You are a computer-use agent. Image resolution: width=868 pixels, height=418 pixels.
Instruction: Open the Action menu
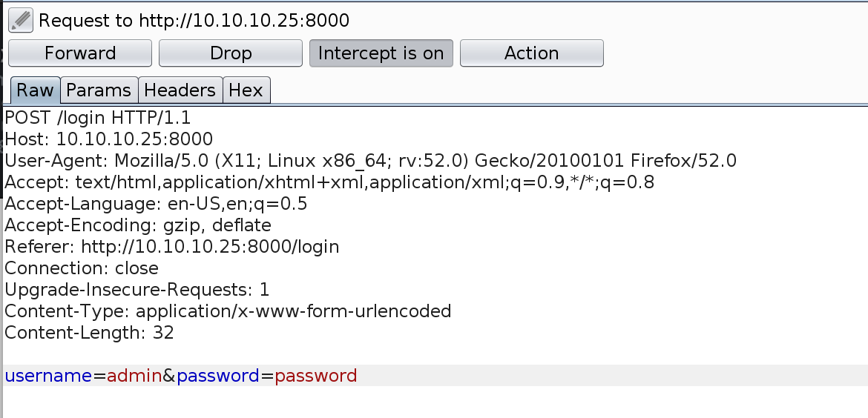(x=531, y=53)
